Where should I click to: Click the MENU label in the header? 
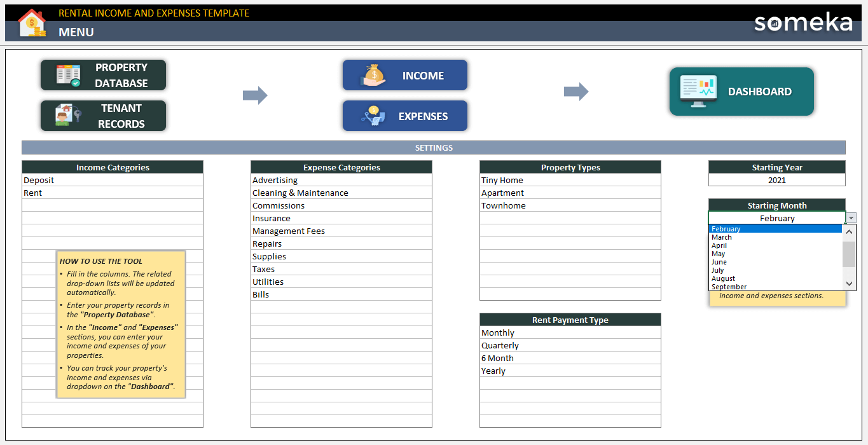click(x=76, y=32)
